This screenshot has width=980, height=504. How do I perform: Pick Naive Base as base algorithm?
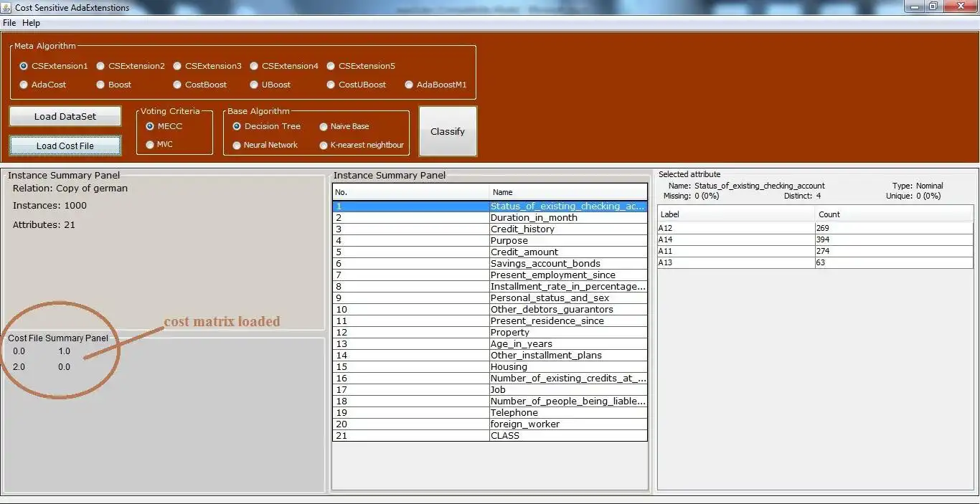click(344, 126)
